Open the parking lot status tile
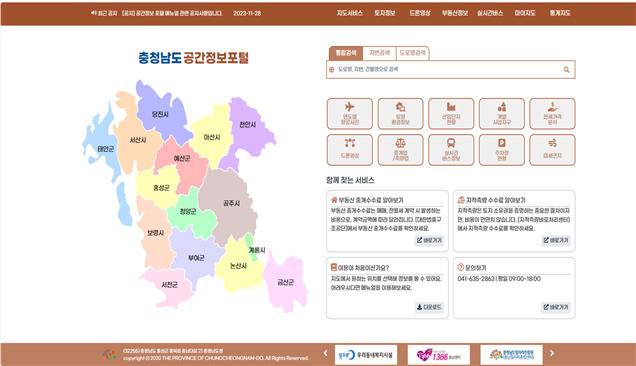 pyautogui.click(x=502, y=150)
